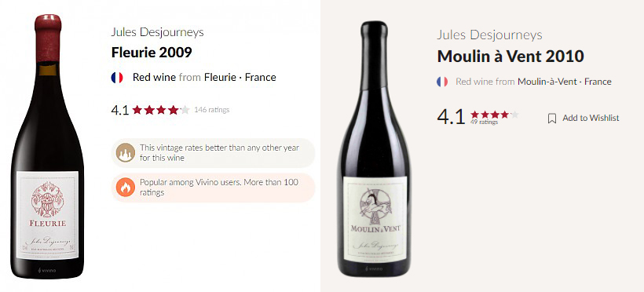Open the Fleurie region link
Image resolution: width=644 pixels, height=292 pixels.
click(x=220, y=77)
